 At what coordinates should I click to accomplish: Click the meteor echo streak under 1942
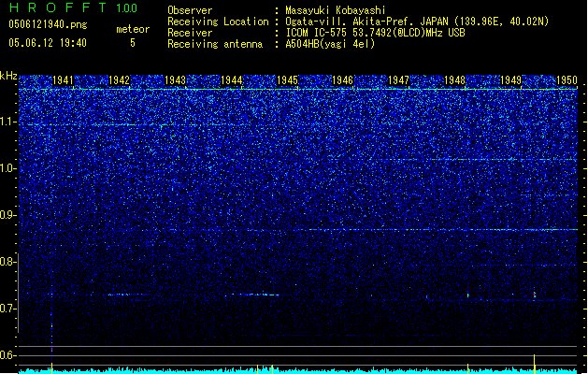coord(125,295)
